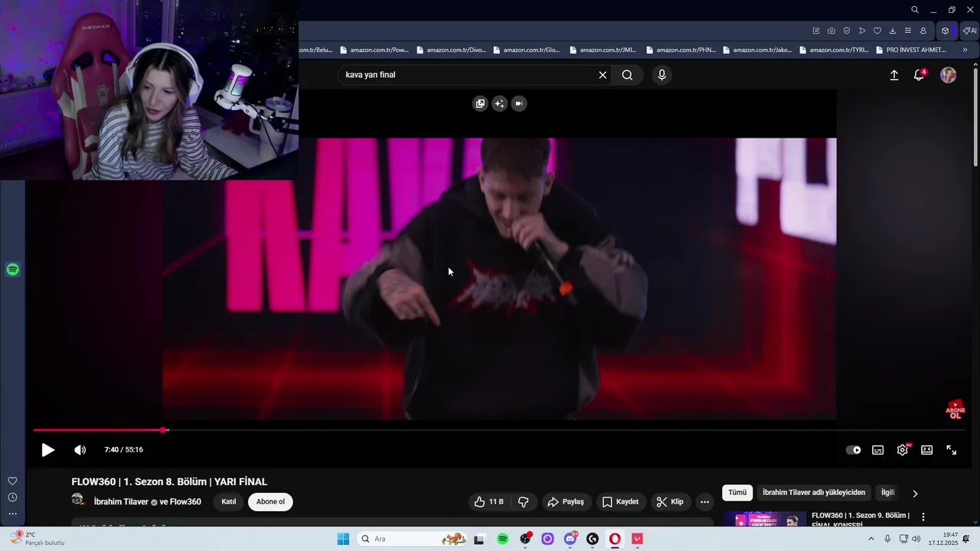This screenshot has height=551, width=980.
Task: Switch to theater mode view
Action: pyautogui.click(x=927, y=450)
